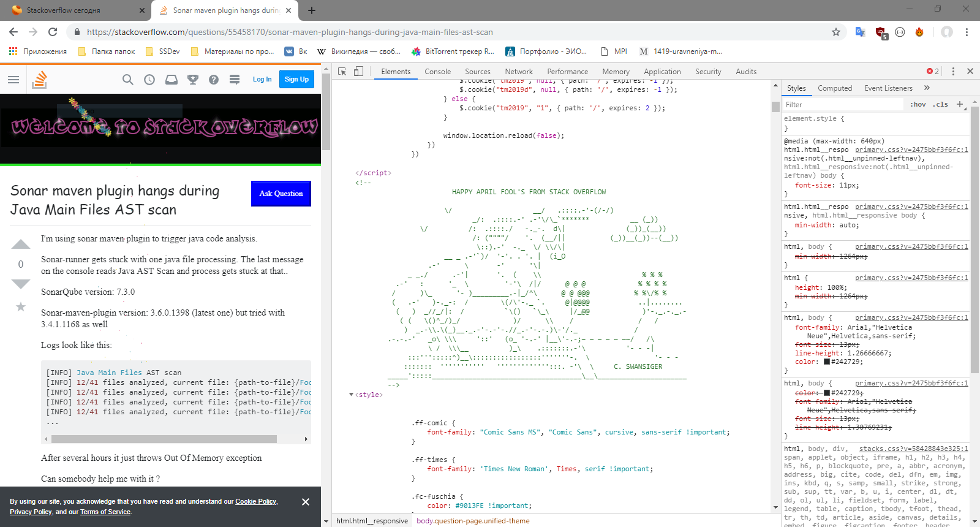Viewport: 980px width, 527px height.
Task: Open the help question-mark icon
Action: [x=214, y=80]
